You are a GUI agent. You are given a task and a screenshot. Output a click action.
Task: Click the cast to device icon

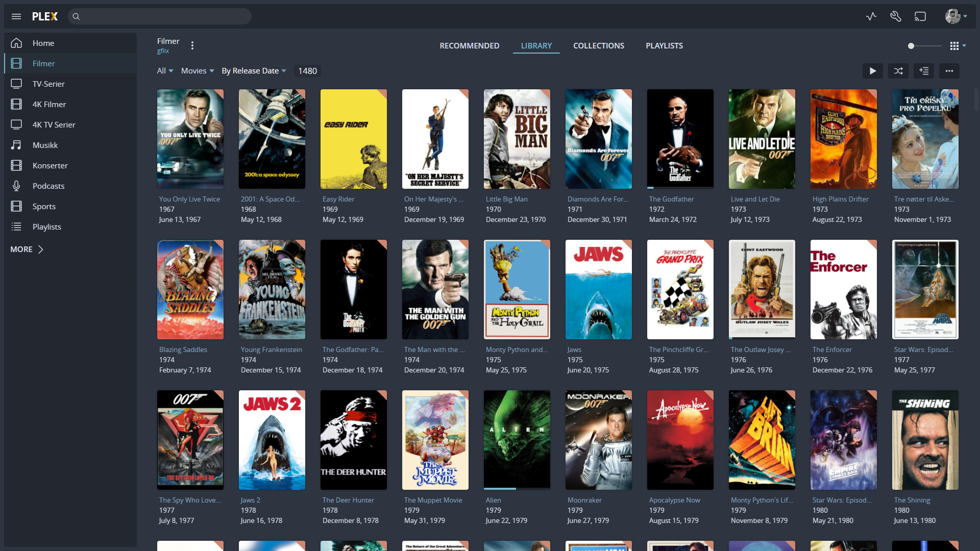(920, 16)
